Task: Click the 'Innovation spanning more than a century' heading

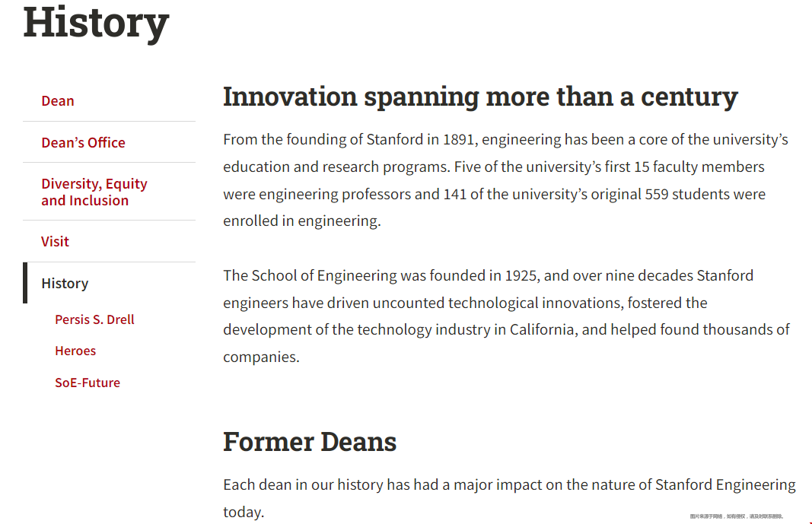Action: click(x=480, y=97)
